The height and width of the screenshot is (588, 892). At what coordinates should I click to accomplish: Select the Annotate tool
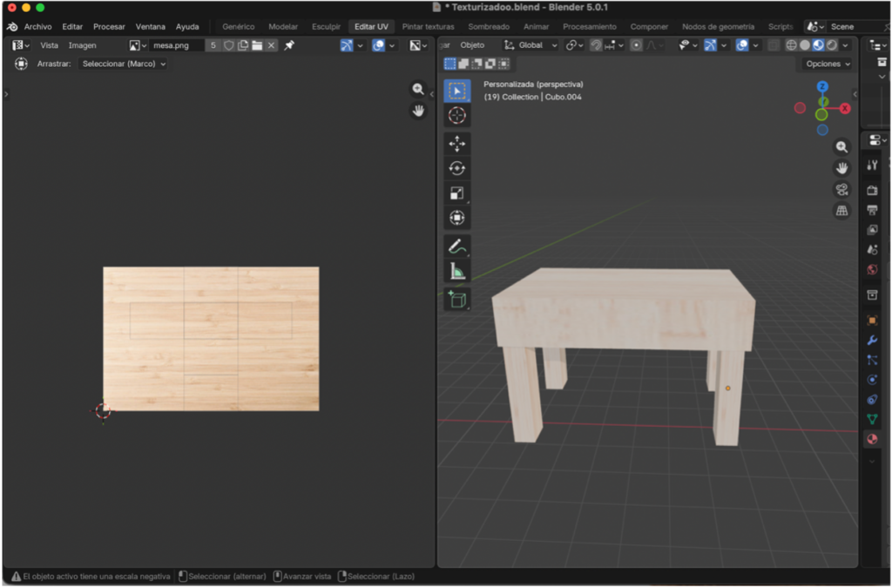coord(457,245)
